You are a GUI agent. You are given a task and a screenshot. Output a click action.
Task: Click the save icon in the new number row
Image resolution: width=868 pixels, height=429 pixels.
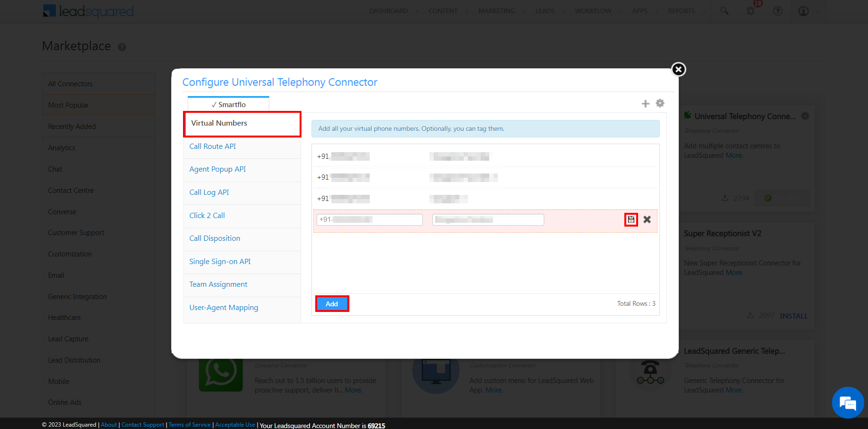tap(631, 219)
